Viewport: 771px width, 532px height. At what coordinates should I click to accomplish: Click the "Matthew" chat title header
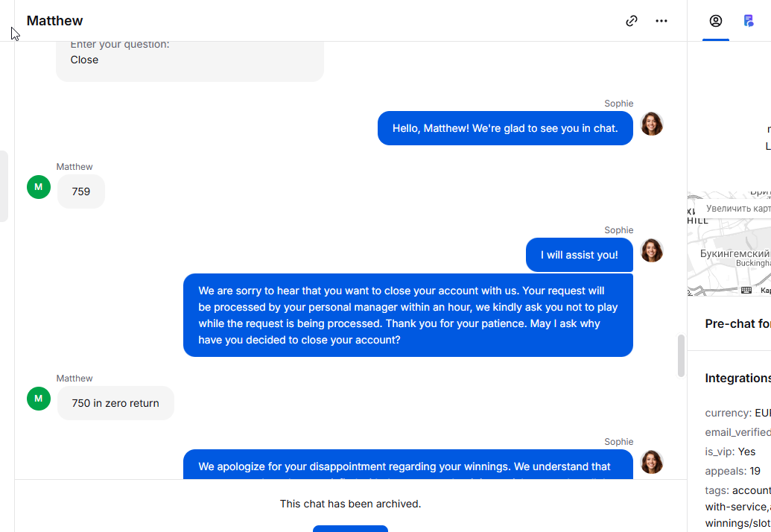coord(55,21)
